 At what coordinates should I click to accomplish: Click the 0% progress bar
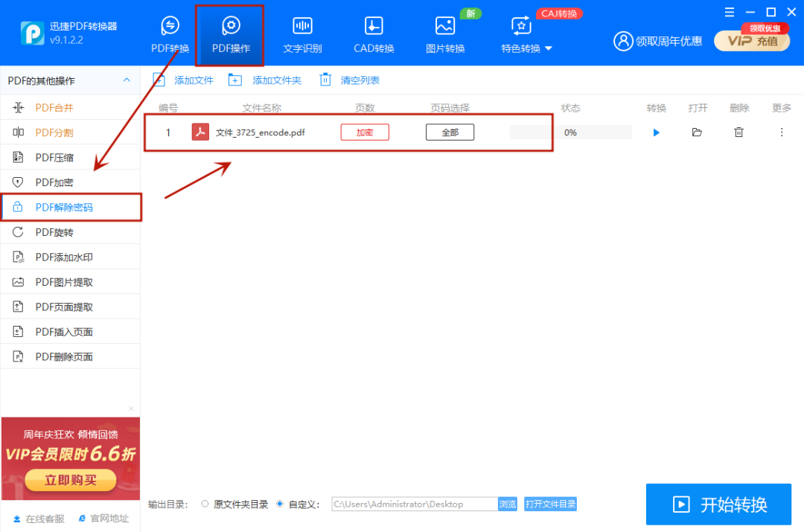(x=571, y=132)
